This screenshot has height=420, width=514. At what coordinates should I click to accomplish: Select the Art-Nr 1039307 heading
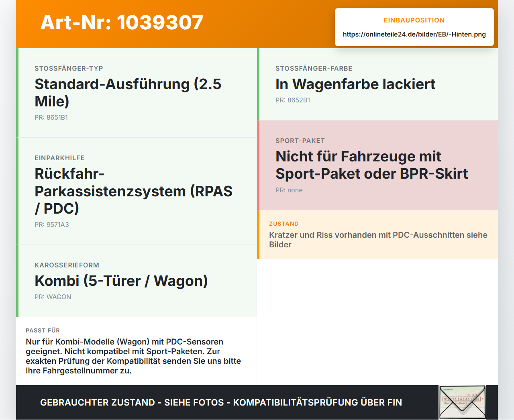click(122, 22)
